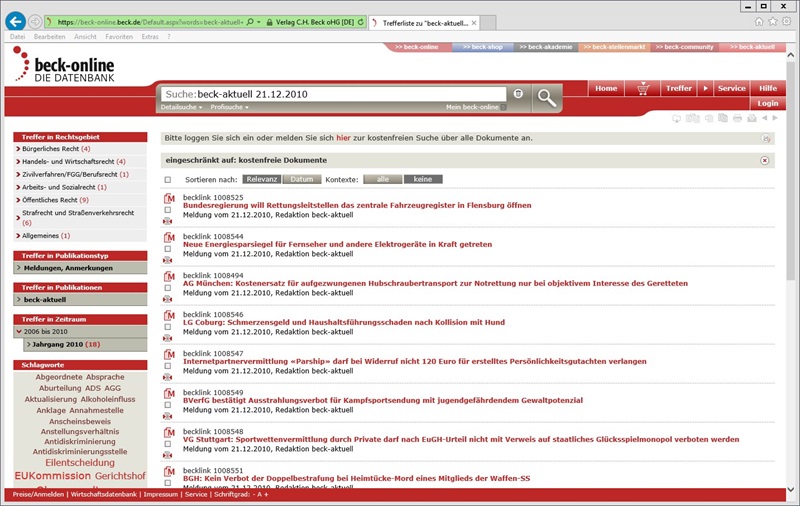Open the Service navigation tab

click(x=731, y=88)
